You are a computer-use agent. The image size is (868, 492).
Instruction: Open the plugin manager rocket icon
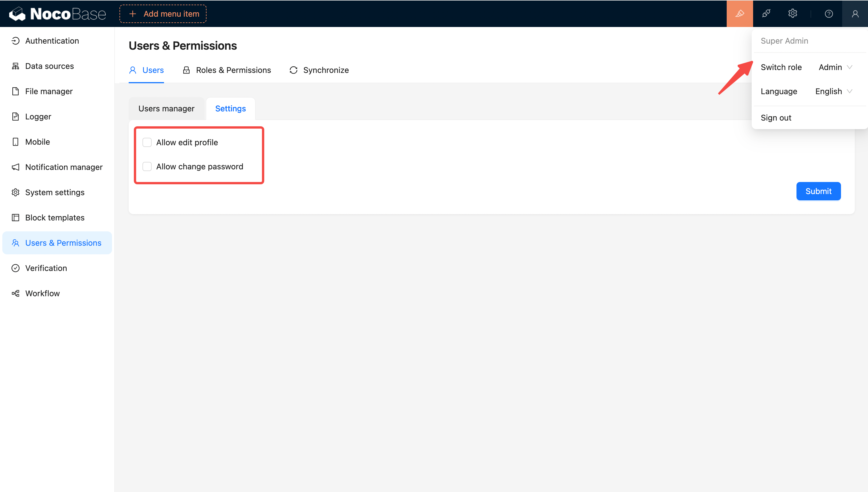(x=766, y=13)
